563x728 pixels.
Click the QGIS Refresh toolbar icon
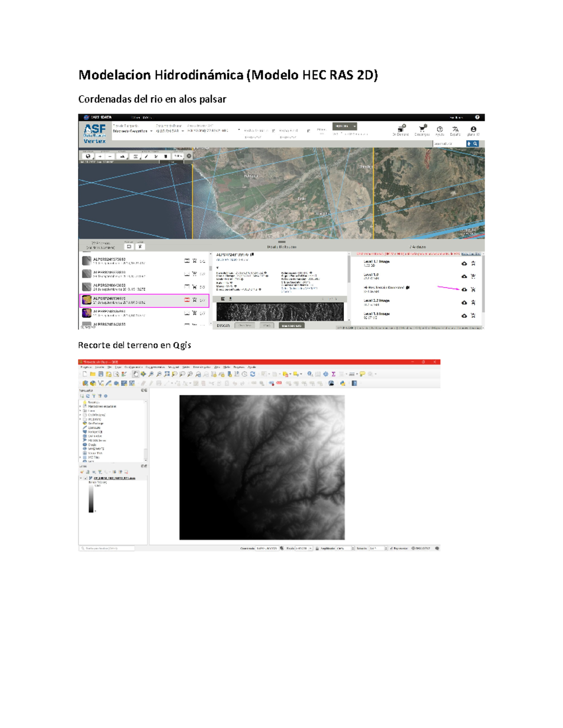pos(252,374)
